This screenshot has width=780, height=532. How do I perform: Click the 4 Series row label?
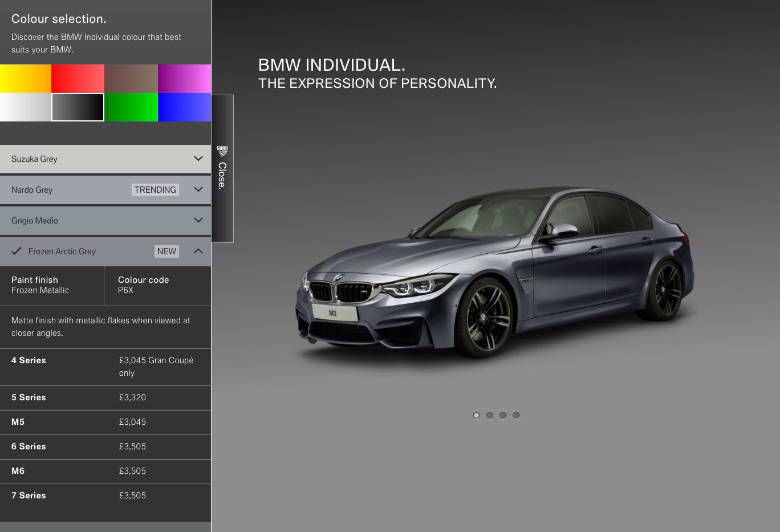coord(29,360)
